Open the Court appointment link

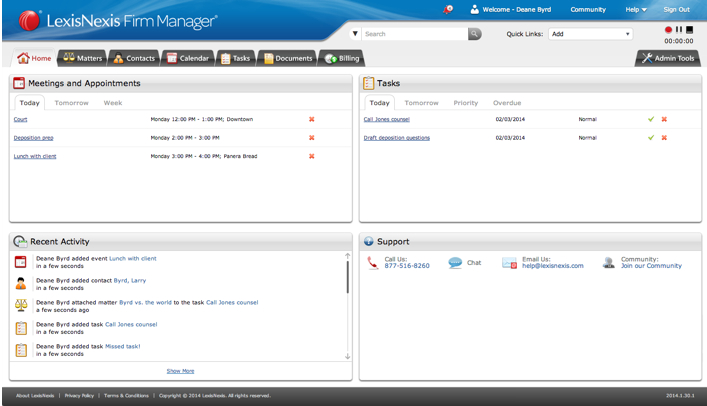20,120
